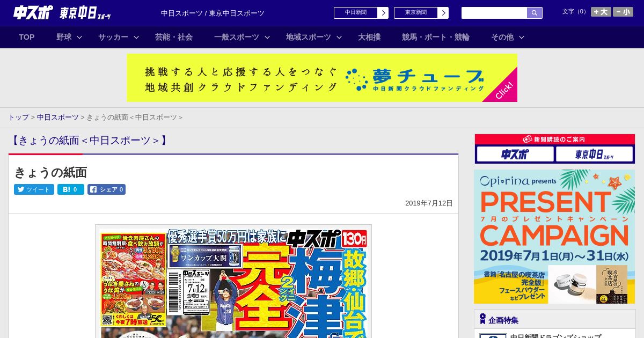Go to TOP in navigation bar
This screenshot has height=338, width=644.
pyautogui.click(x=27, y=37)
